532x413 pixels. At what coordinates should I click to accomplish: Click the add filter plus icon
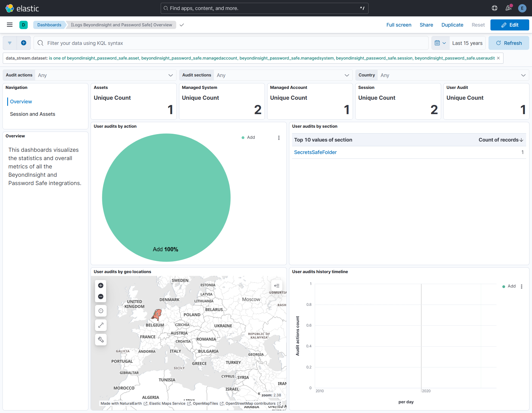[24, 43]
